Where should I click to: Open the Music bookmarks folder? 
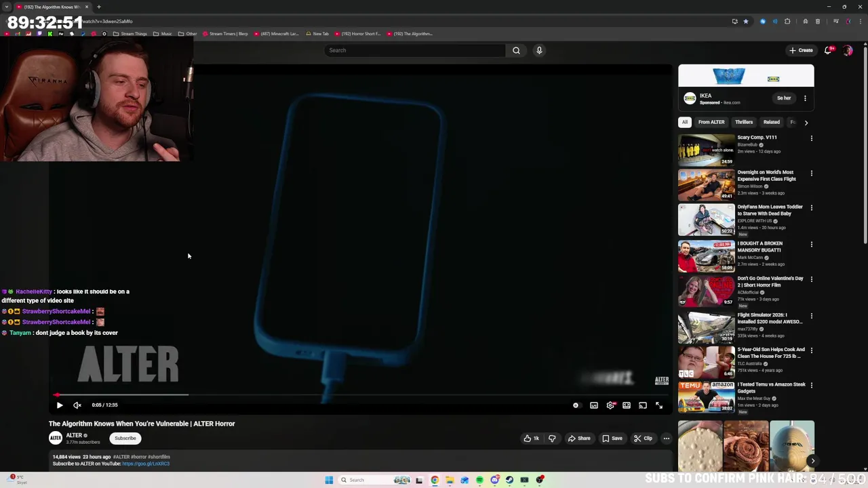tap(163, 34)
